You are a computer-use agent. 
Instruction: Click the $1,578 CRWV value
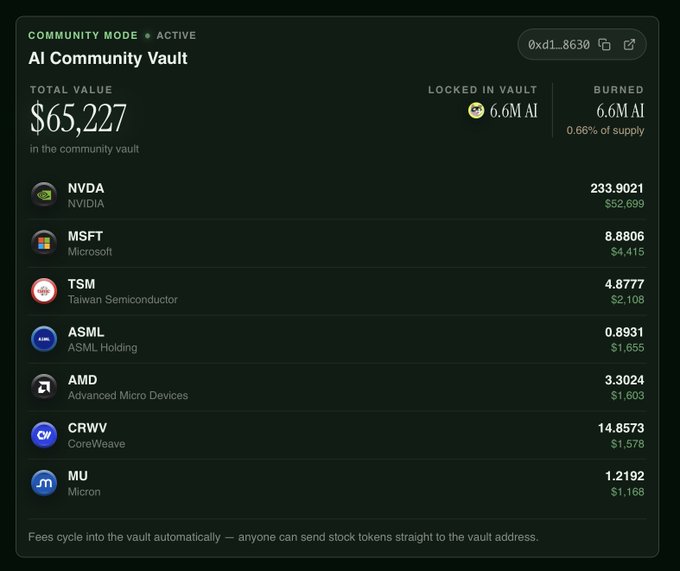pyautogui.click(x=628, y=444)
